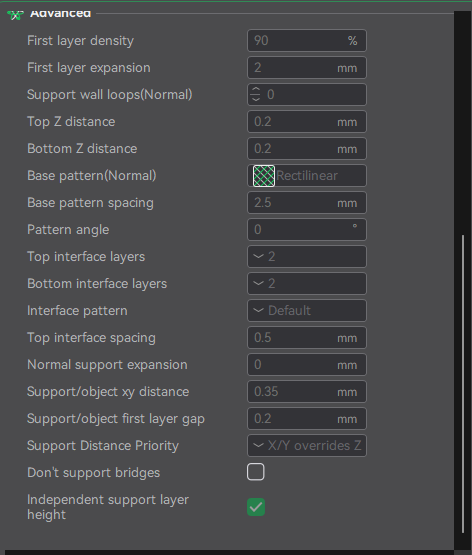This screenshot has width=472, height=555.
Task: Uncheck Independent support layer height
Action: (256, 507)
